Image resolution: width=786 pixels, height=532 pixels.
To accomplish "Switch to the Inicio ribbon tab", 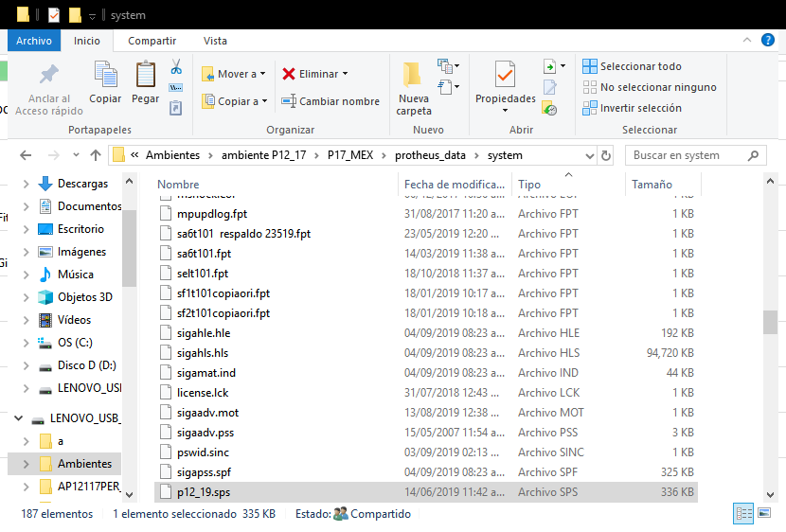I will tap(87, 41).
